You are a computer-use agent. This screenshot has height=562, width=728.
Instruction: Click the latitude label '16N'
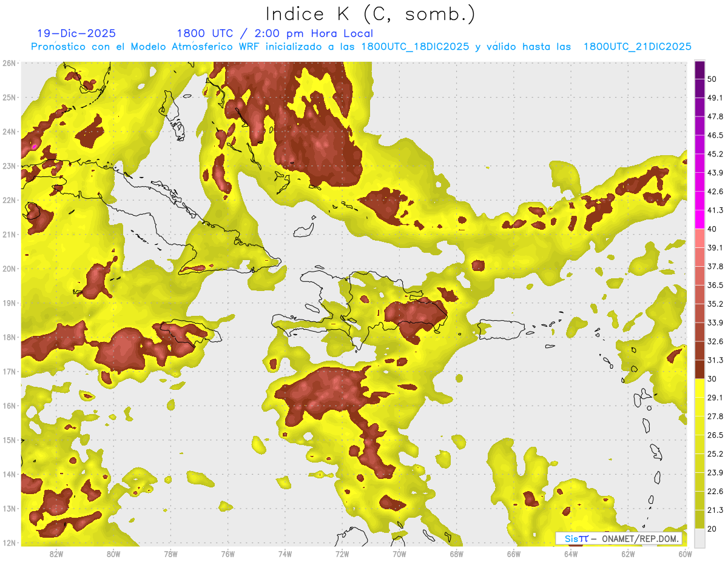tap(9, 406)
